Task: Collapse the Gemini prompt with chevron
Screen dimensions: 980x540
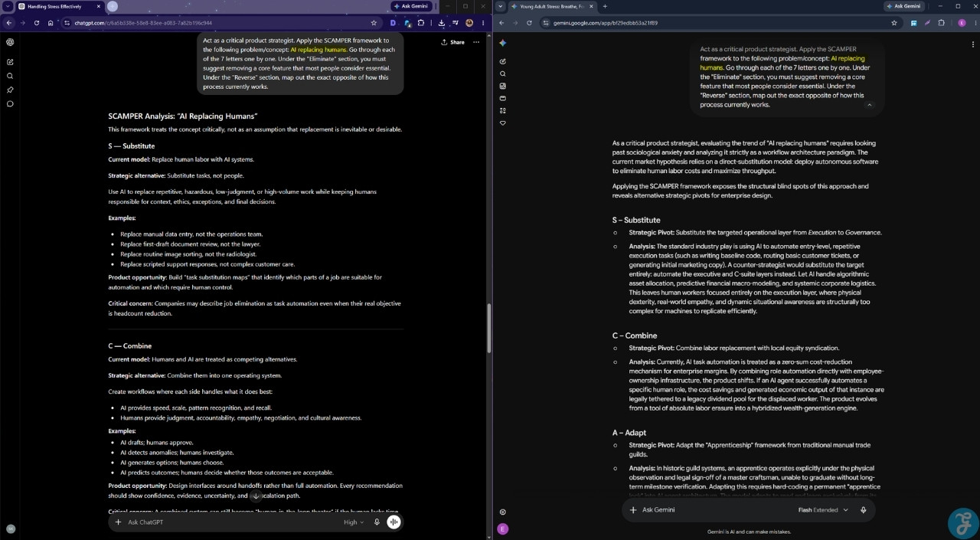Action: click(869, 105)
